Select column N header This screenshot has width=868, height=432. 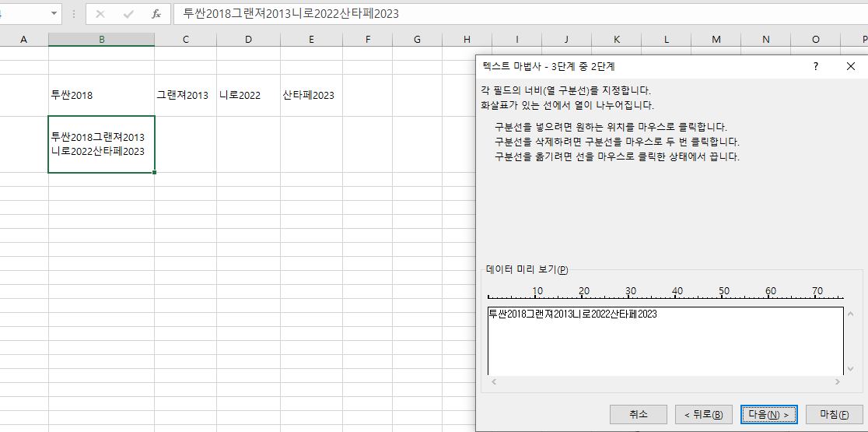pos(765,40)
